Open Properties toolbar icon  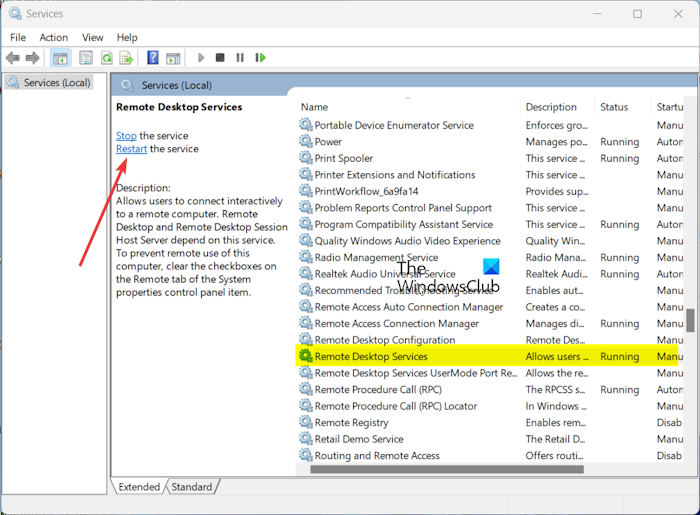point(86,58)
